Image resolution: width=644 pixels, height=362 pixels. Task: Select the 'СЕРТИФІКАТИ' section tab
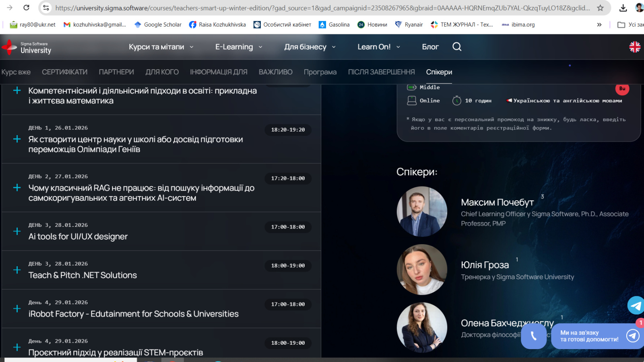(64, 72)
